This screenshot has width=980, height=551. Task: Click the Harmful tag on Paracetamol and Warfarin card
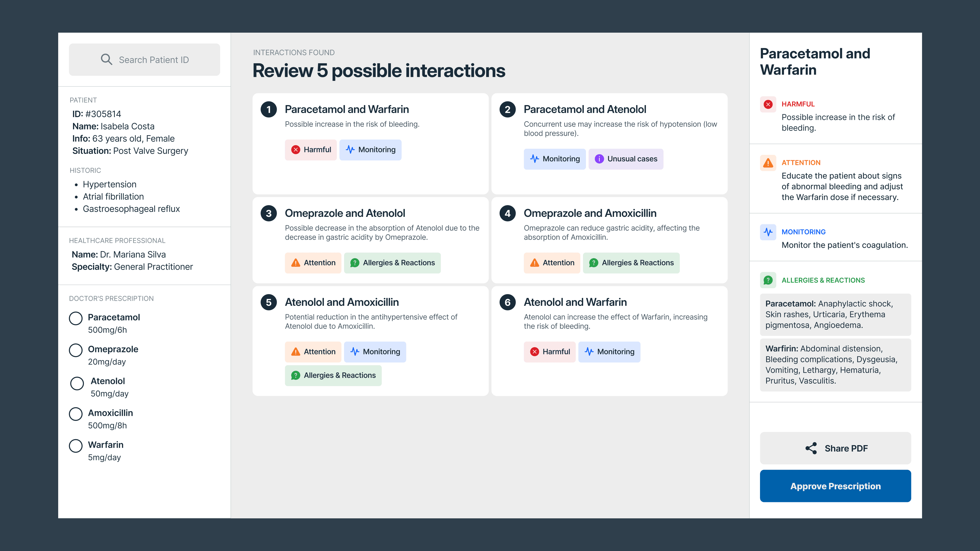click(x=310, y=150)
